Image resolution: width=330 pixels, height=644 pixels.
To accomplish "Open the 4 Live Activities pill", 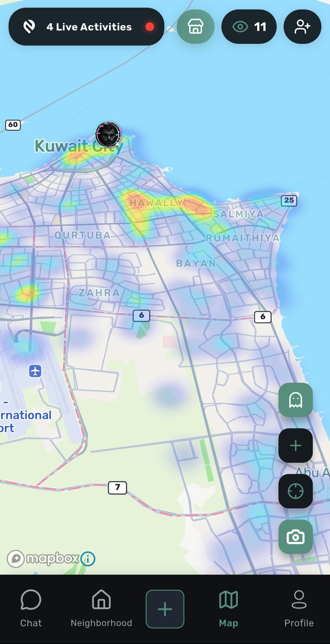I will point(86,27).
